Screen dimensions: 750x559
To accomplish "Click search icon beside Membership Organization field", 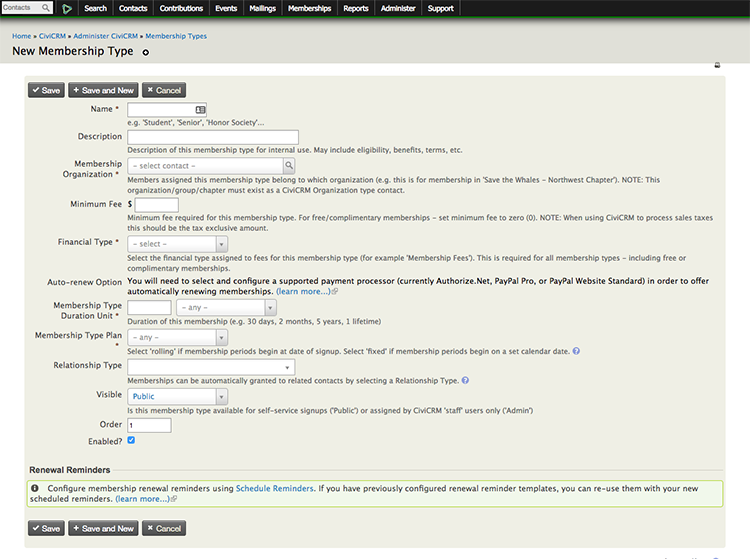I will click(289, 165).
